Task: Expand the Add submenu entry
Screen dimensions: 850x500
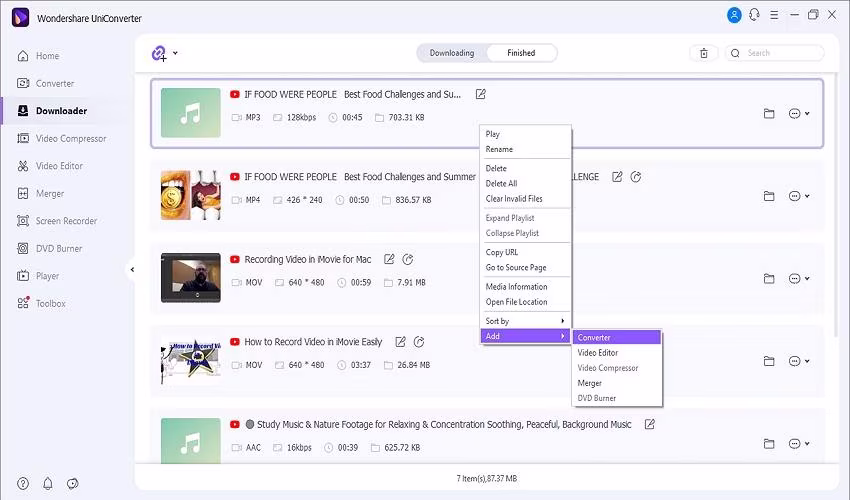Action: pyautogui.click(x=526, y=336)
